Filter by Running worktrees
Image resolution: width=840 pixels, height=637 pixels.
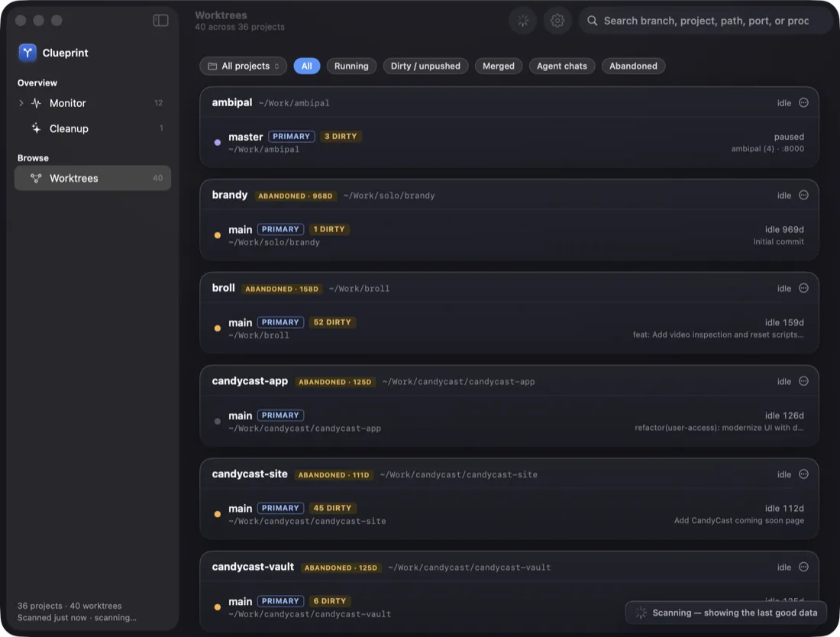(x=351, y=66)
